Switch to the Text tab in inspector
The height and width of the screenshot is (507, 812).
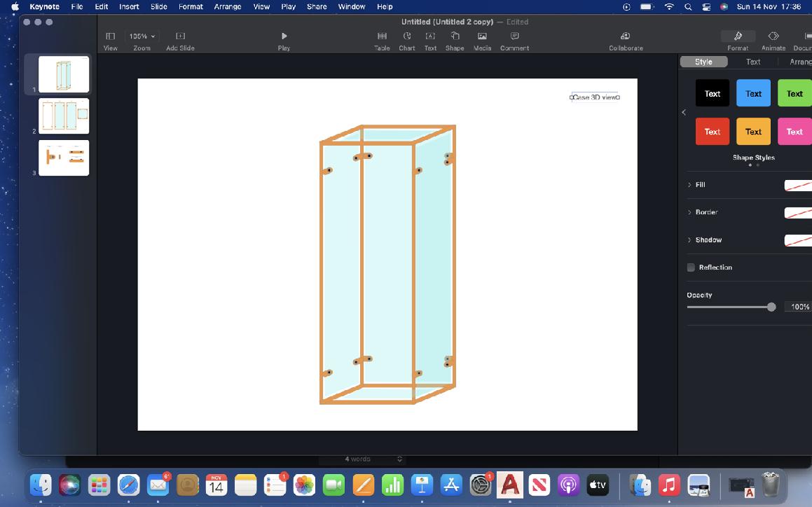[753, 62]
